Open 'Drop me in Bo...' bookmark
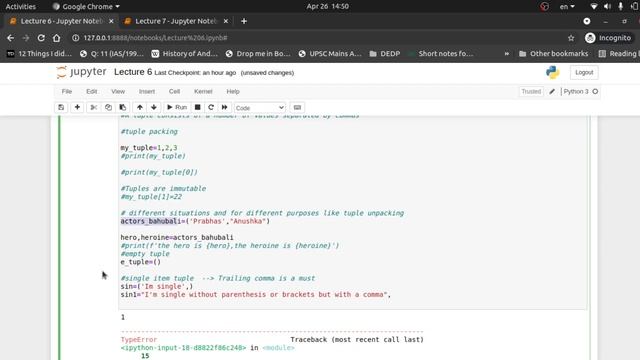640x360 pixels. tap(258, 53)
